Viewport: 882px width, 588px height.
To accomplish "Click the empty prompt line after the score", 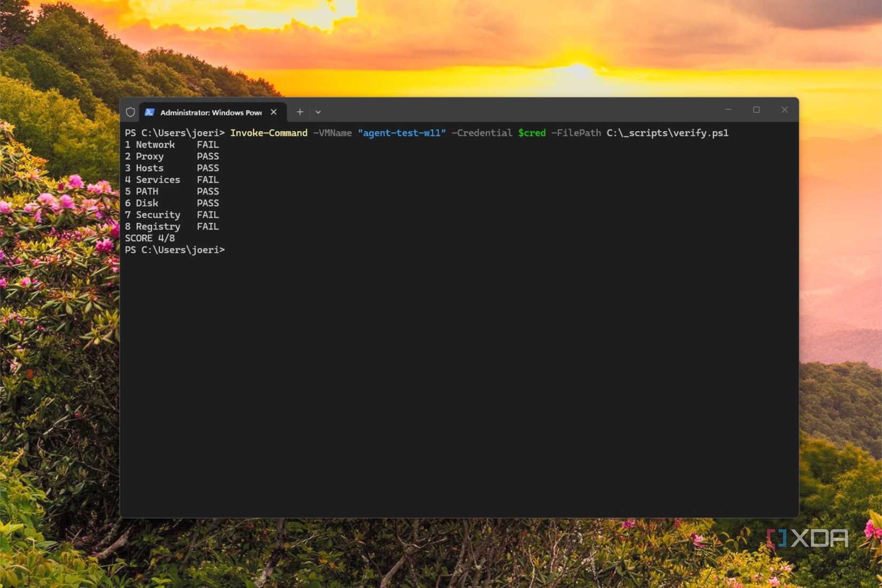I will [175, 250].
